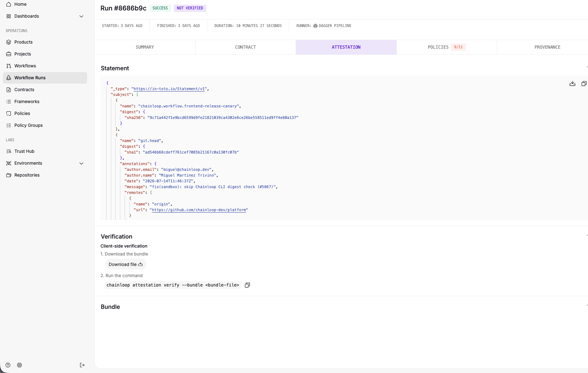Click the Projects briefcase icon
This screenshot has height=373, width=588.
[9, 54]
